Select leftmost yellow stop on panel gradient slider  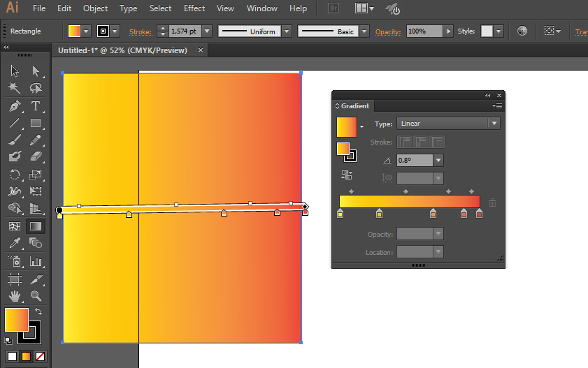(340, 214)
